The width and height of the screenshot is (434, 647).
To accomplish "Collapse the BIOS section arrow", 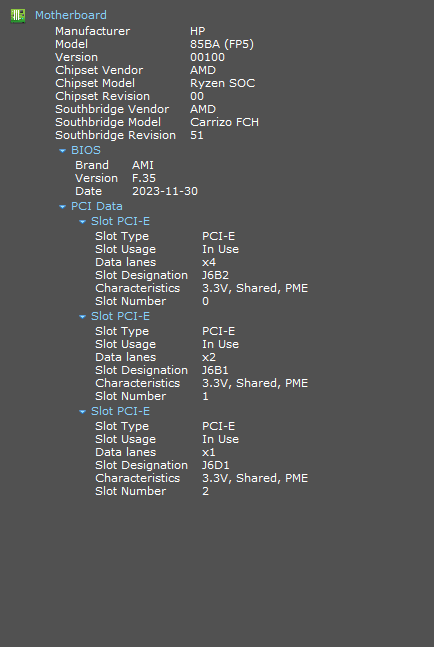I will [x=62, y=151].
